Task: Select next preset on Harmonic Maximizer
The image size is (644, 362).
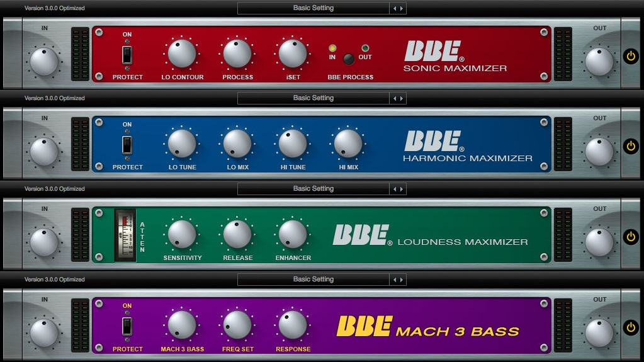Action: tap(401, 99)
